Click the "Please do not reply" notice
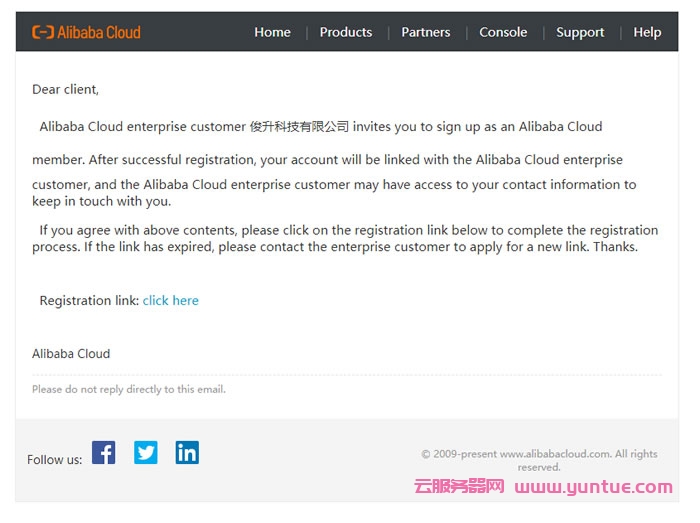 (129, 389)
